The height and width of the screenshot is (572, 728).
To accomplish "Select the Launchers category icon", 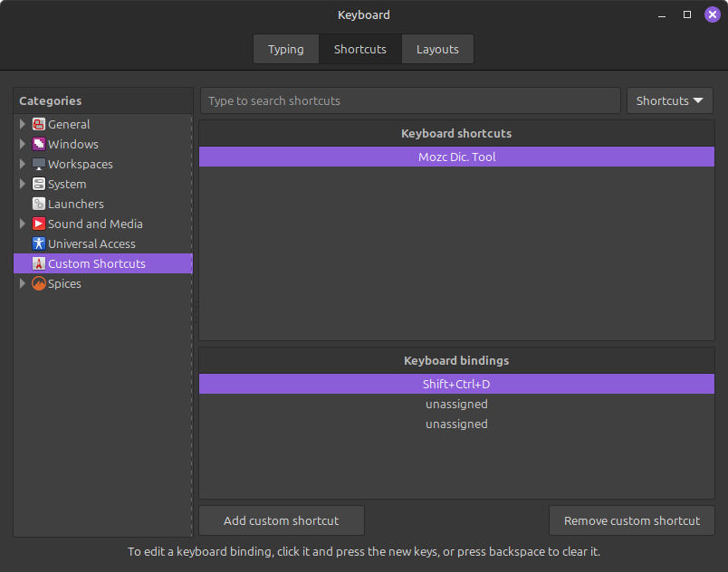I will tap(39, 205).
